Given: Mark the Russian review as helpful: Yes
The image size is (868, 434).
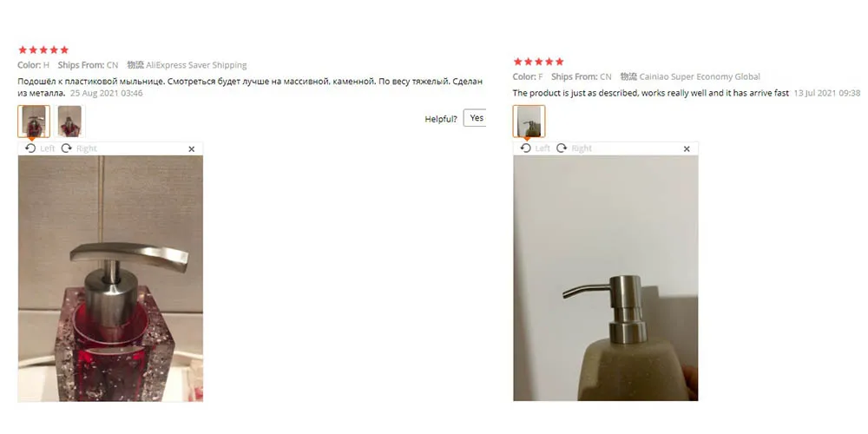Looking at the screenshot, I should point(475,118).
